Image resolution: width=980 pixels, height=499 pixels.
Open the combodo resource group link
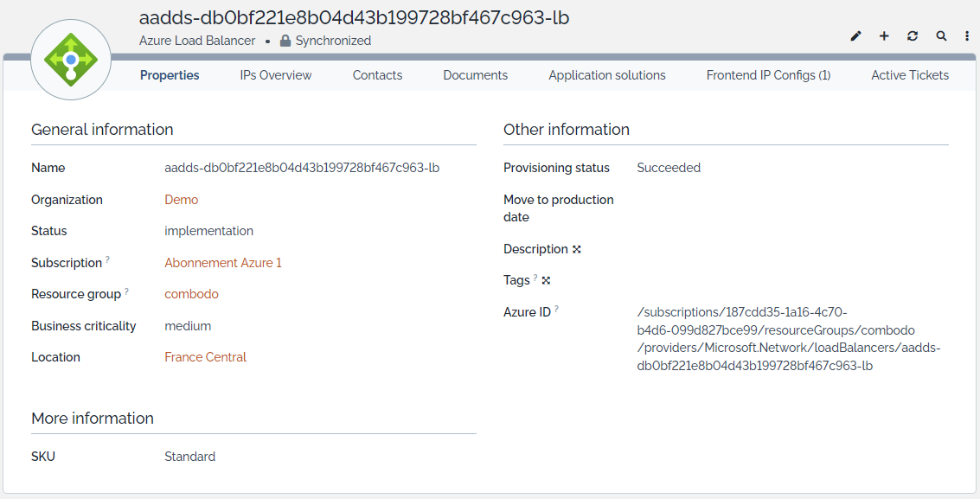tap(191, 294)
